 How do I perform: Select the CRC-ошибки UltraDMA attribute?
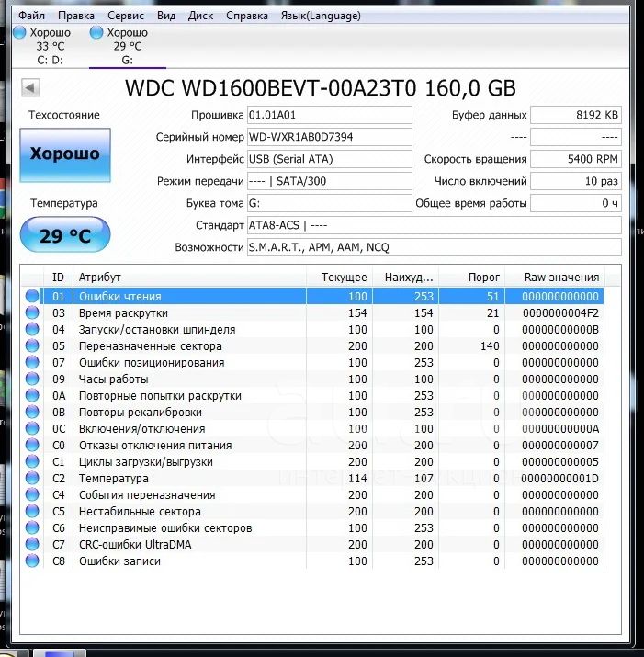coord(135,545)
